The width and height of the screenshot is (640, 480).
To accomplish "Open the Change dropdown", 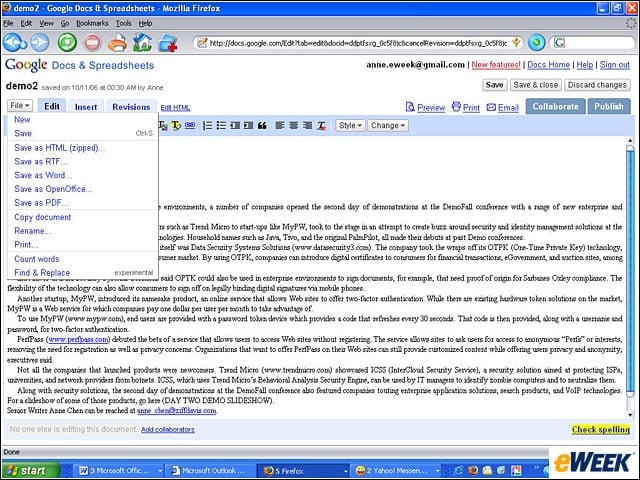I will [x=388, y=125].
